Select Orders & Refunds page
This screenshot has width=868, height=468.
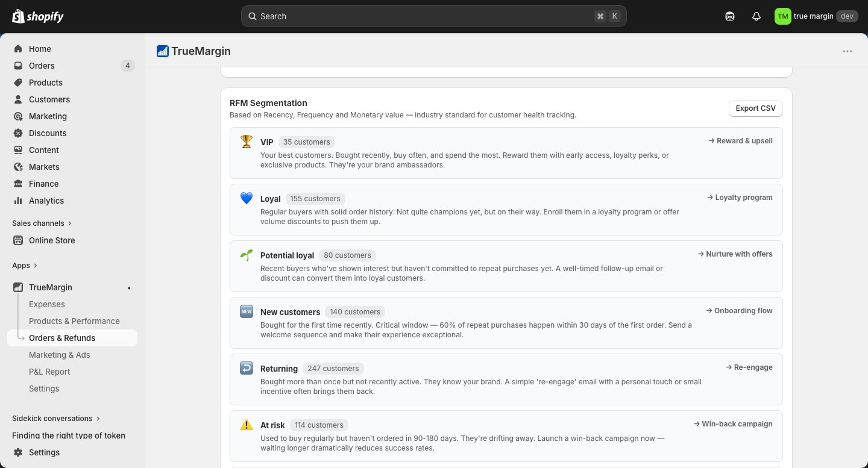click(72, 338)
